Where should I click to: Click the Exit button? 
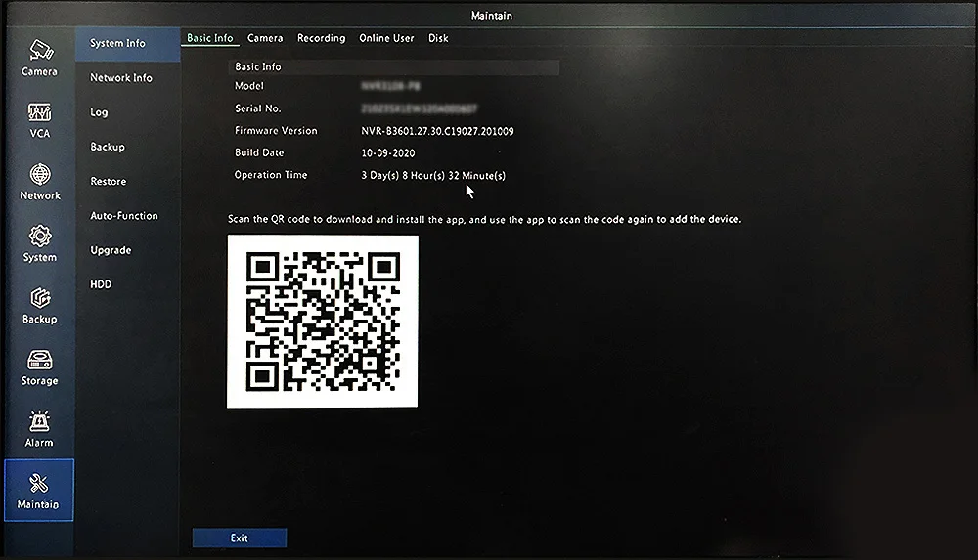pyautogui.click(x=240, y=538)
